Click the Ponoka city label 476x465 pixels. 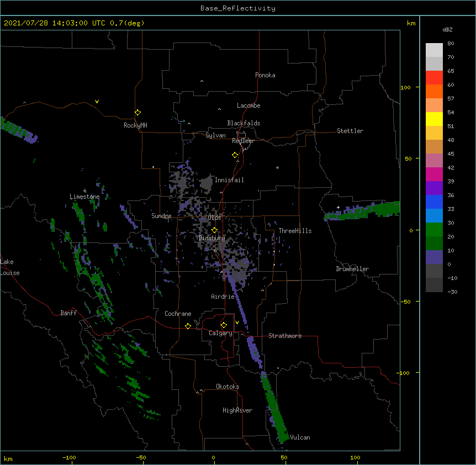click(x=265, y=75)
